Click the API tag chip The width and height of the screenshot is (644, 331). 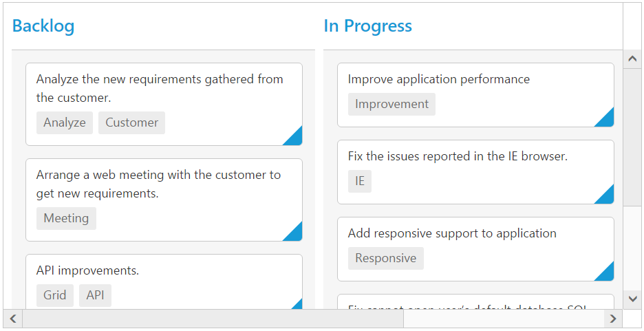[x=95, y=295]
